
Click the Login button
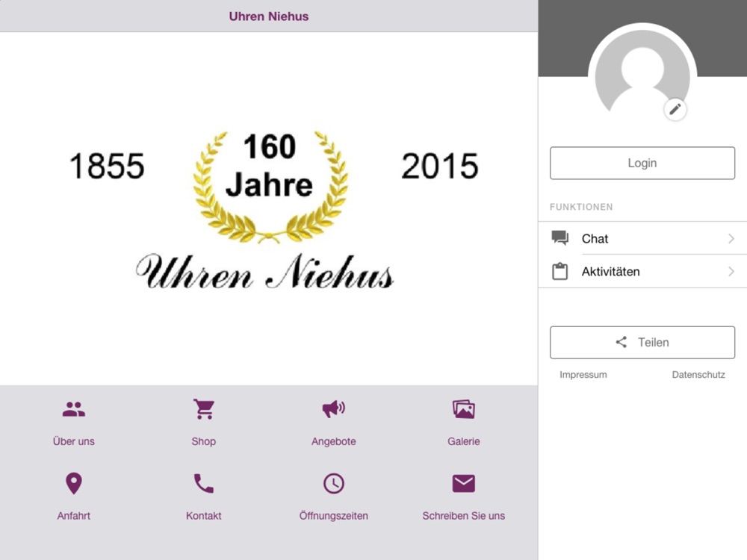tap(642, 163)
